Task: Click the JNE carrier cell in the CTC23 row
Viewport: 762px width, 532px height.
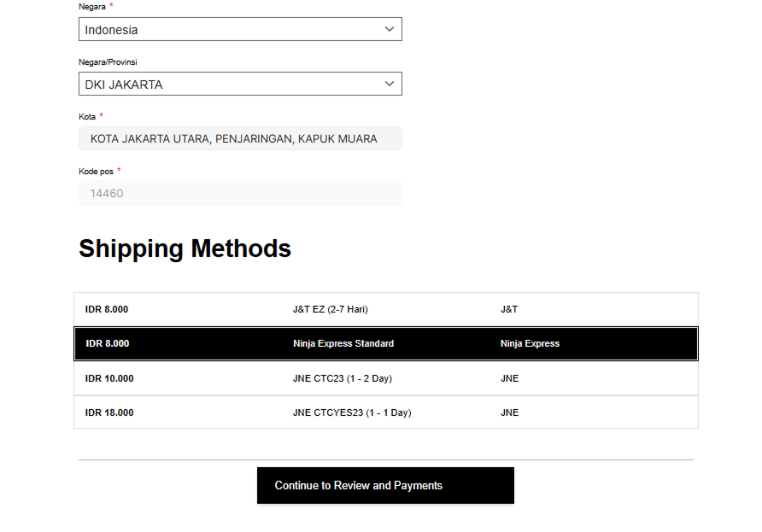Action: (x=509, y=378)
